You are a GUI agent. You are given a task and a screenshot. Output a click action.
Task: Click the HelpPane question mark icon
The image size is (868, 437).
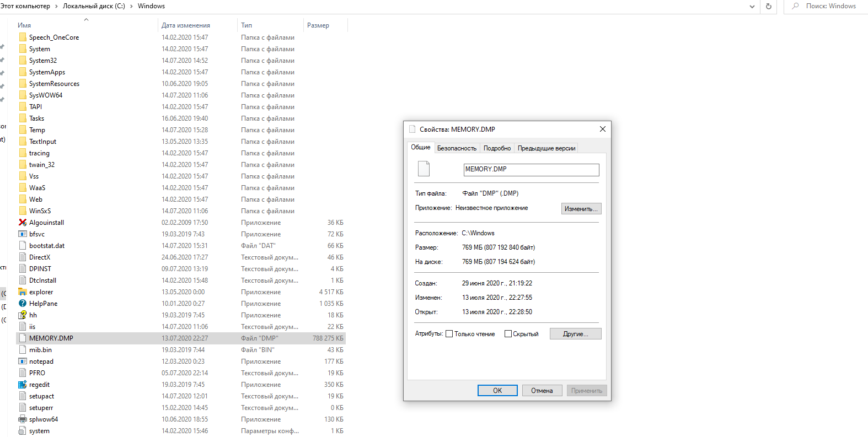click(23, 304)
